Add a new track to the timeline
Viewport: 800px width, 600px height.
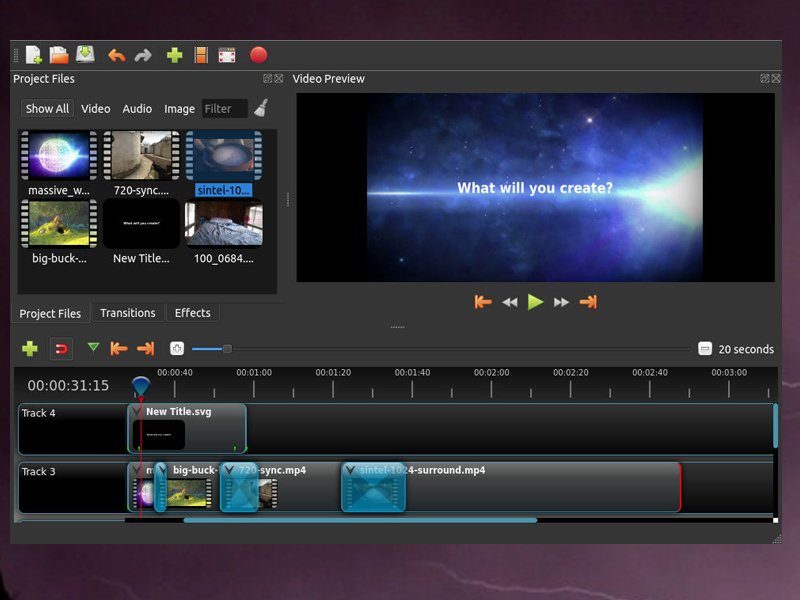tap(30, 349)
